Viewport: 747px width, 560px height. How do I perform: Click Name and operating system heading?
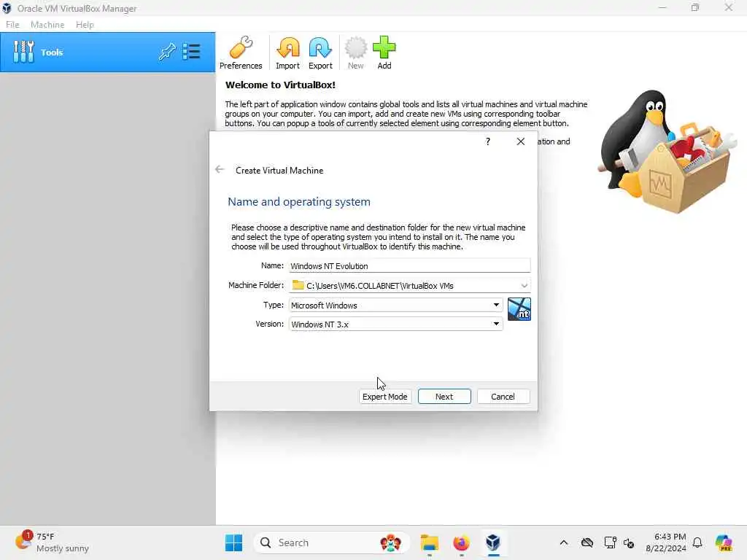(299, 202)
